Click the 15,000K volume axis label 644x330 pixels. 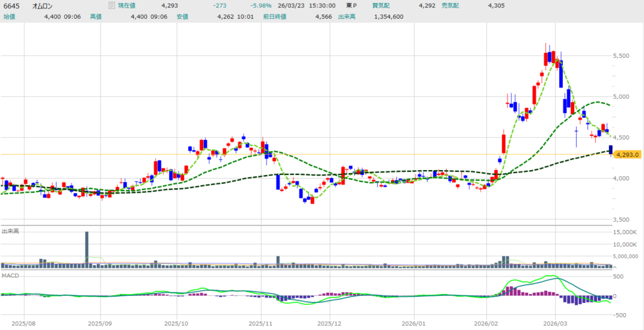coord(624,233)
